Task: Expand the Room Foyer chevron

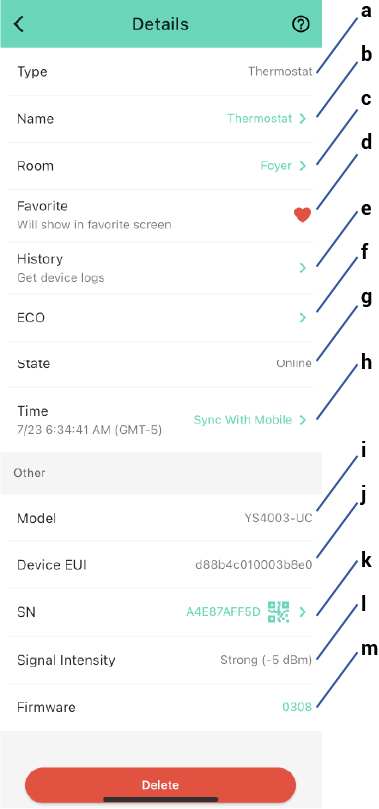Action: (x=303, y=166)
